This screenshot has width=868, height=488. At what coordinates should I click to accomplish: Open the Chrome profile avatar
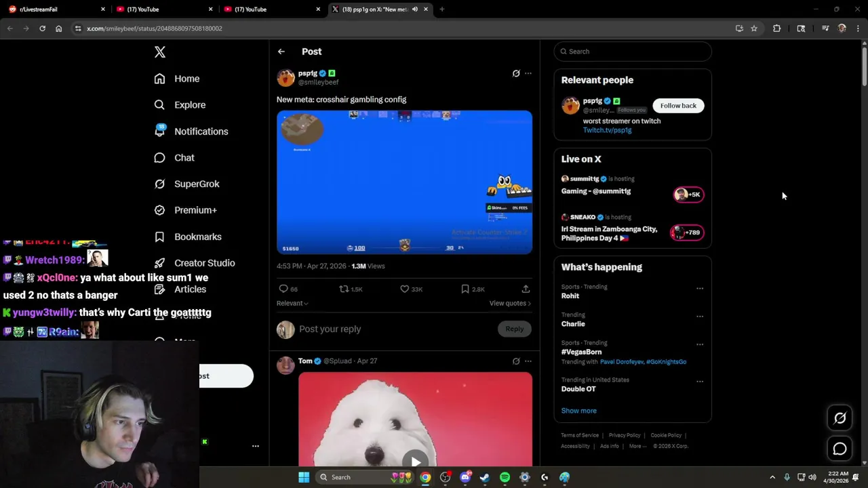tap(842, 28)
